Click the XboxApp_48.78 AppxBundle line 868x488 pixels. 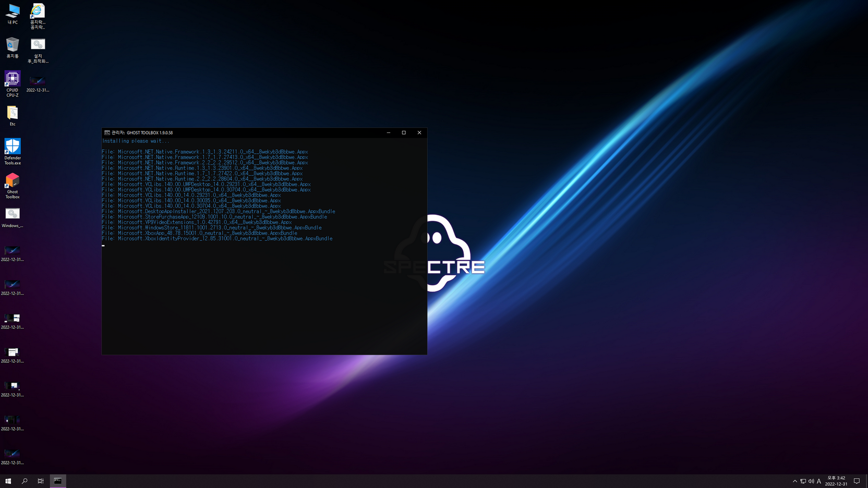point(199,233)
